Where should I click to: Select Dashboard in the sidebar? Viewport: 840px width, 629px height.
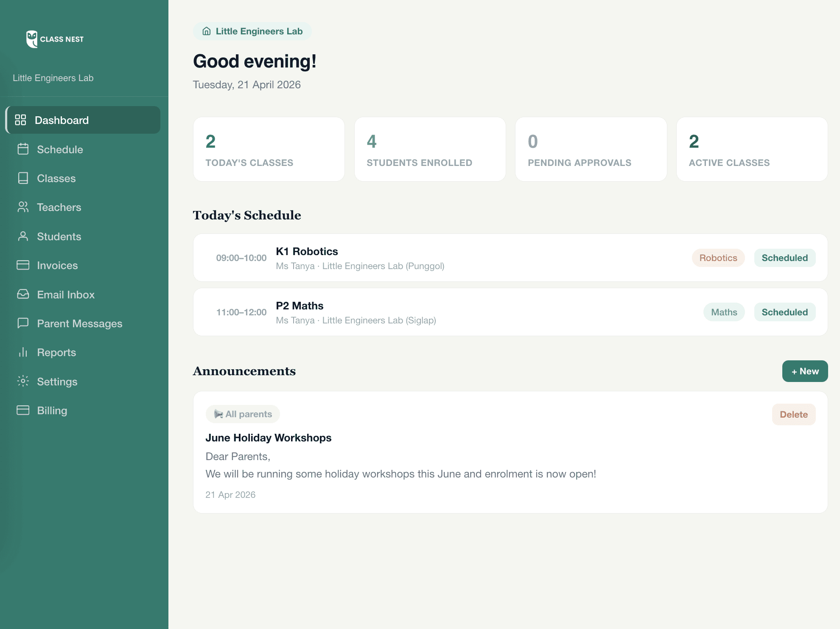[62, 120]
